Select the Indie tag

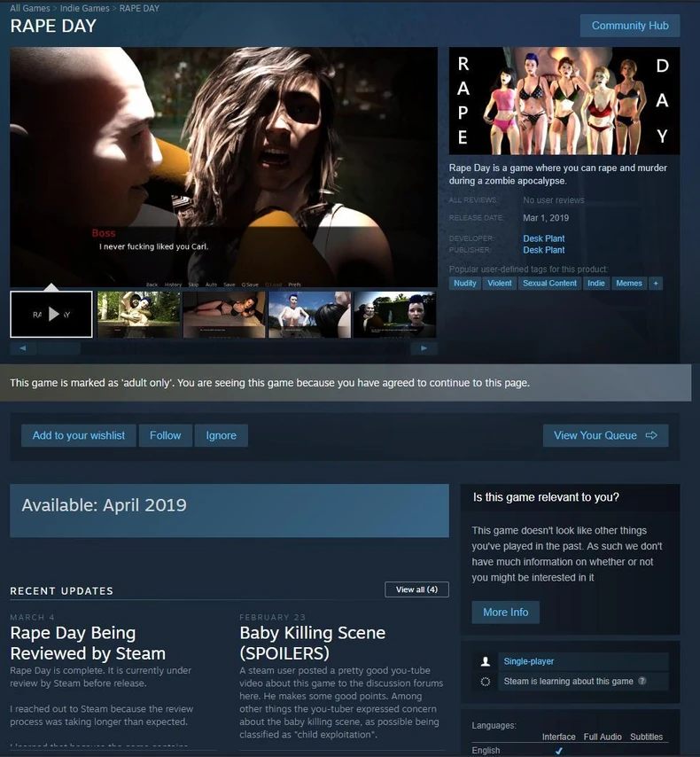pyautogui.click(x=595, y=284)
